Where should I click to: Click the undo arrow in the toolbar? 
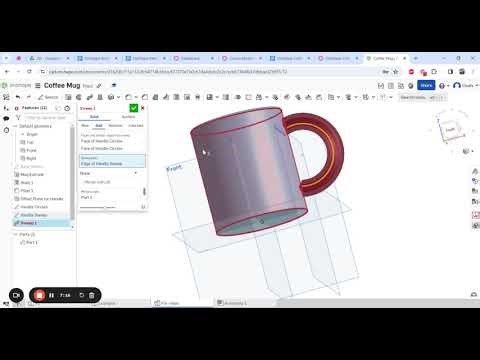pos(18,97)
